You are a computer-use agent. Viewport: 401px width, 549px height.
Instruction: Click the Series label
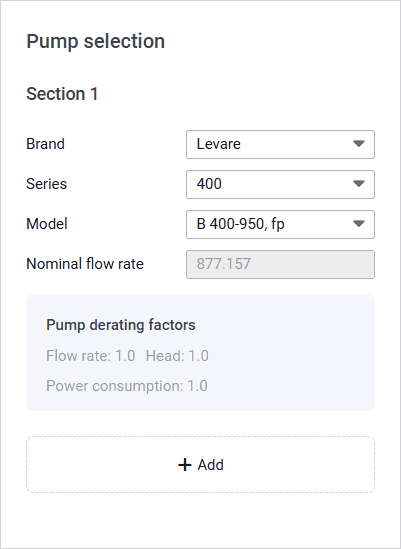46,184
